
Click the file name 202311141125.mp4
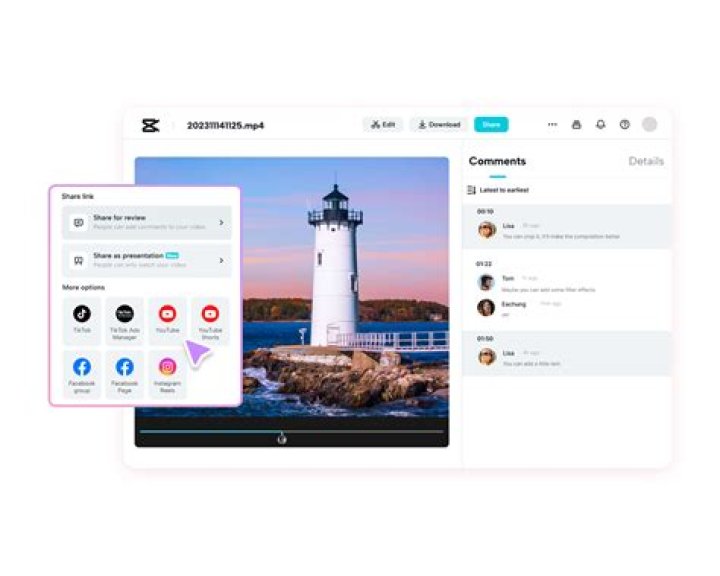225,125
